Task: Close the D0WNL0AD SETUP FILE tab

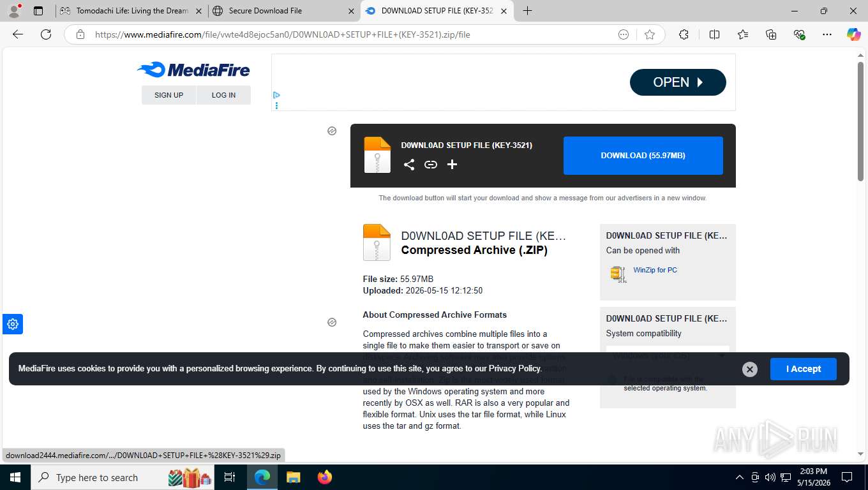Action: [504, 11]
